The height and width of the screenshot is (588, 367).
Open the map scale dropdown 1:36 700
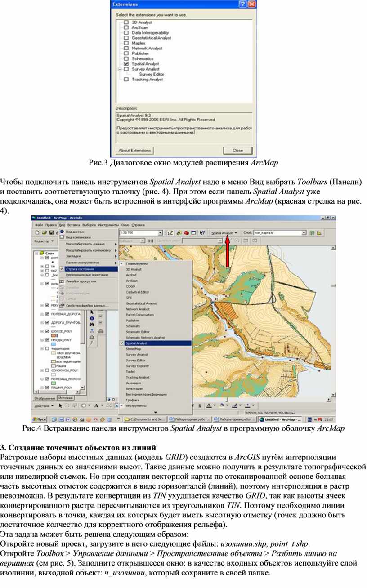click(160, 233)
